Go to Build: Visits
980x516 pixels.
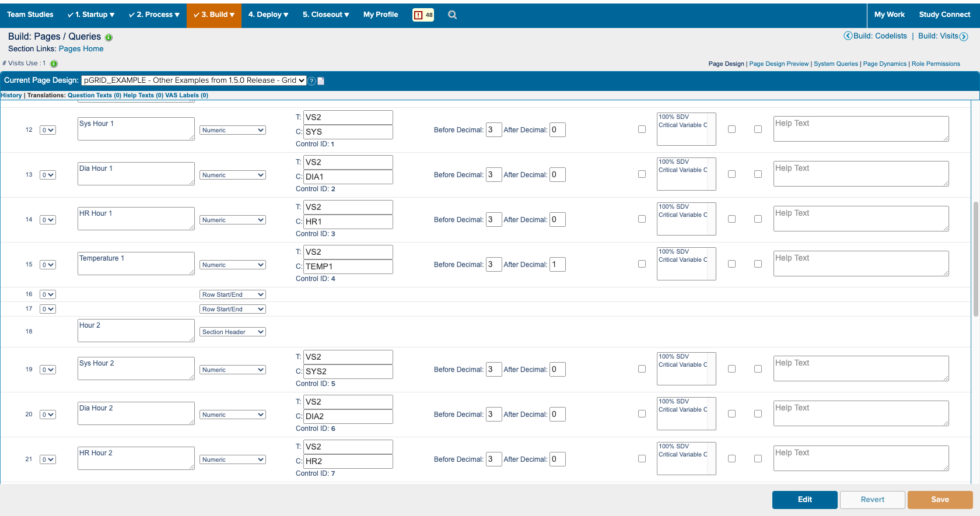point(938,36)
